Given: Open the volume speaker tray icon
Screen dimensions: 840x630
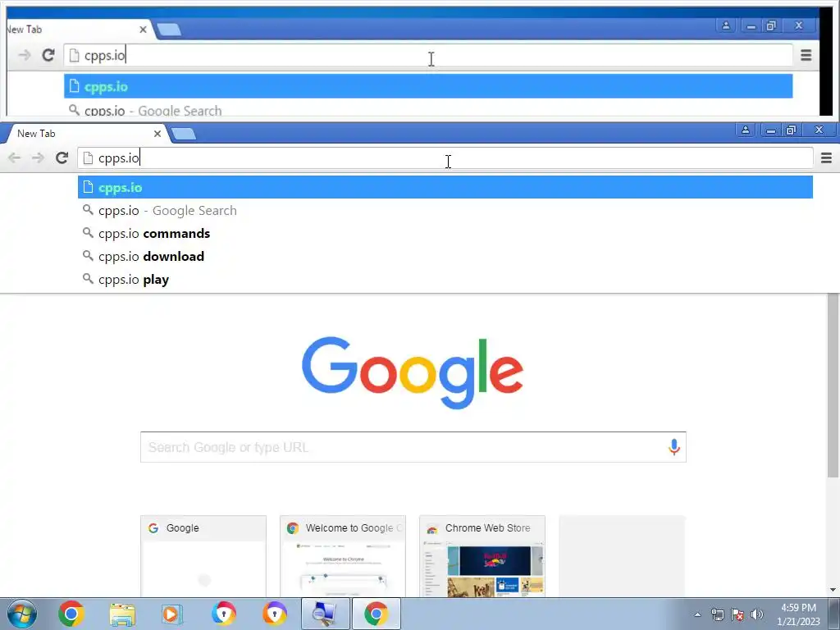Looking at the screenshot, I should pyautogui.click(x=757, y=614).
